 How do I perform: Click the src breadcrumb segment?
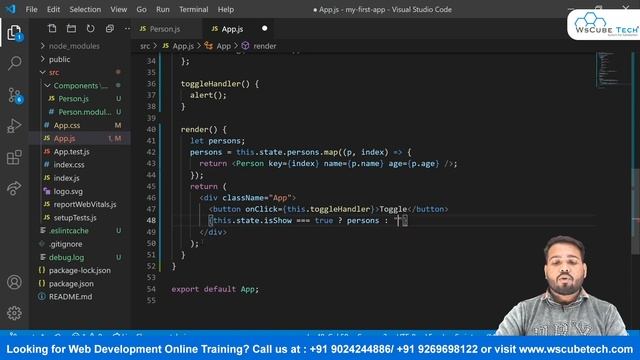click(x=145, y=46)
